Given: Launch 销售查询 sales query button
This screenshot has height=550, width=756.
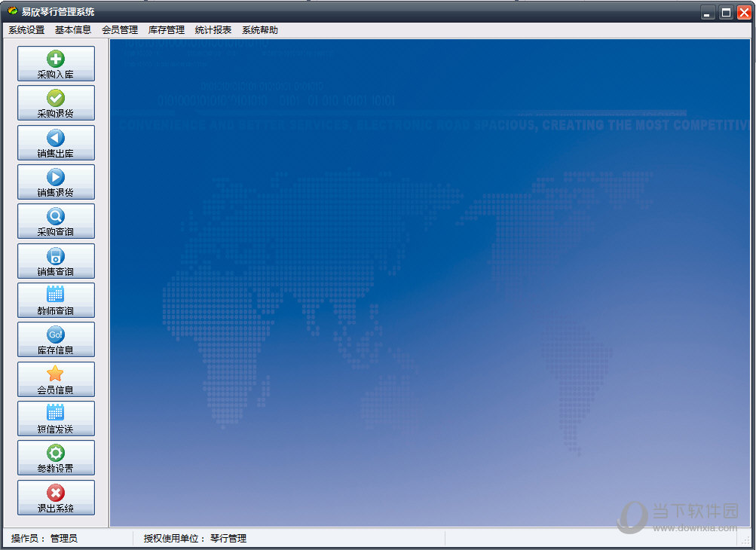Looking at the screenshot, I should pos(56,261).
